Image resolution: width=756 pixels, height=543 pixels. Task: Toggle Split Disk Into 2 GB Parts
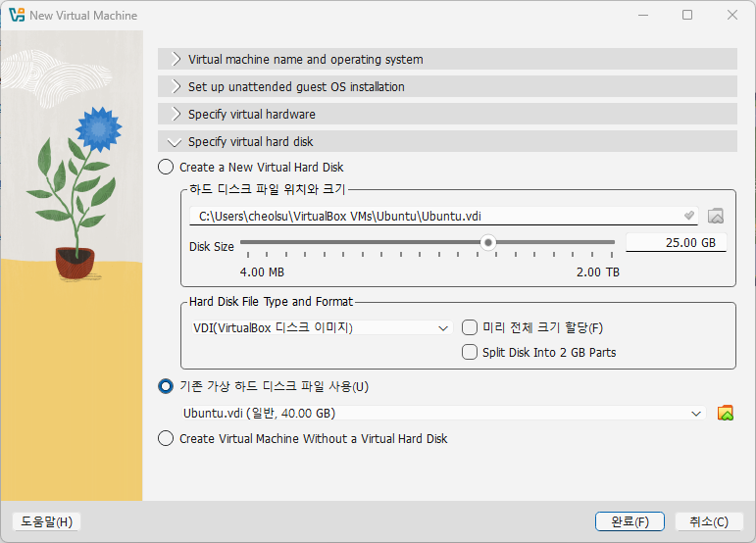point(470,352)
